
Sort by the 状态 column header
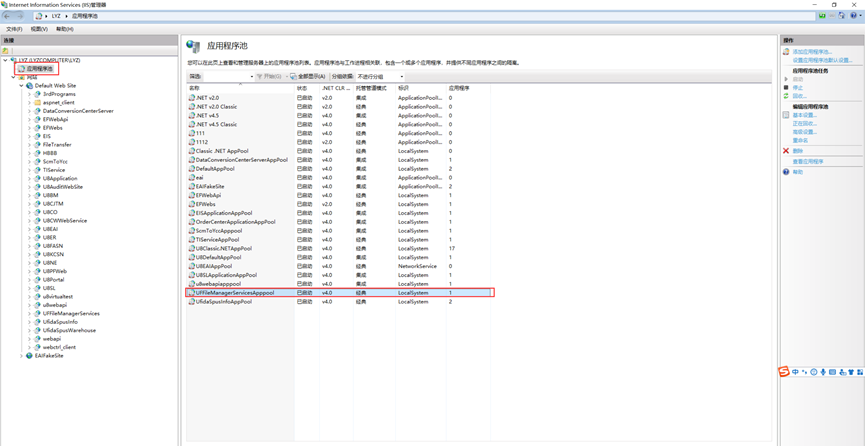coord(307,88)
